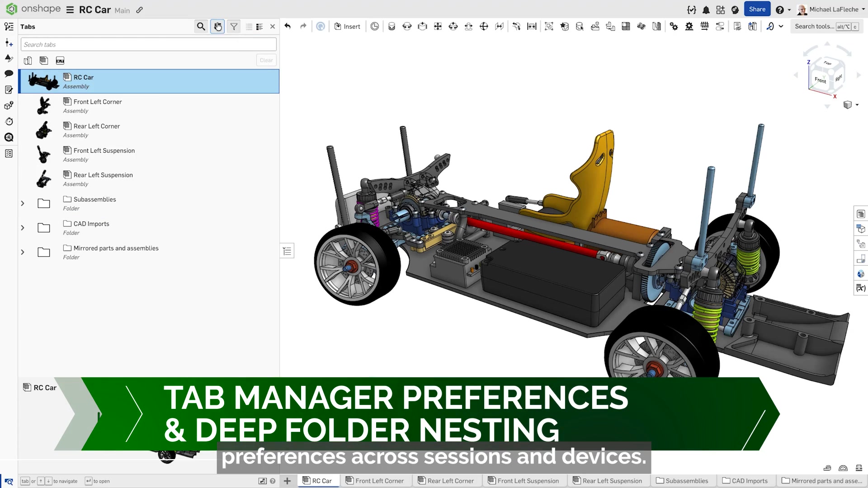Click the document link icon beside Main

(x=140, y=10)
